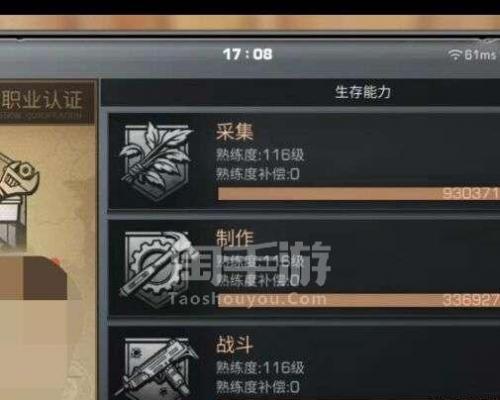
Task: Click the red marker on the brown box
Action: coord(56,262)
